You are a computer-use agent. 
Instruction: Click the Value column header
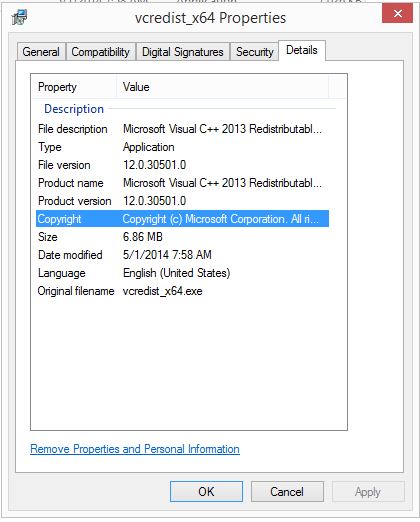[223, 87]
